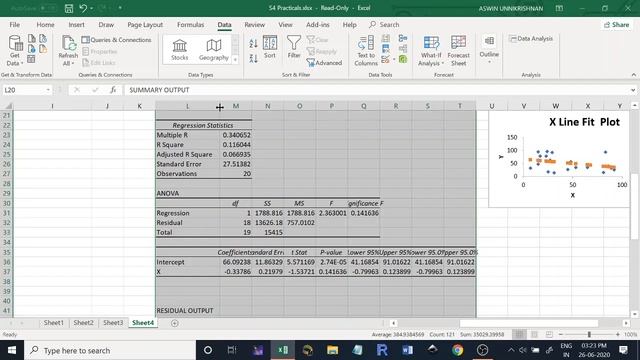
Task: Click the Name Box showing L20
Action: [24, 90]
